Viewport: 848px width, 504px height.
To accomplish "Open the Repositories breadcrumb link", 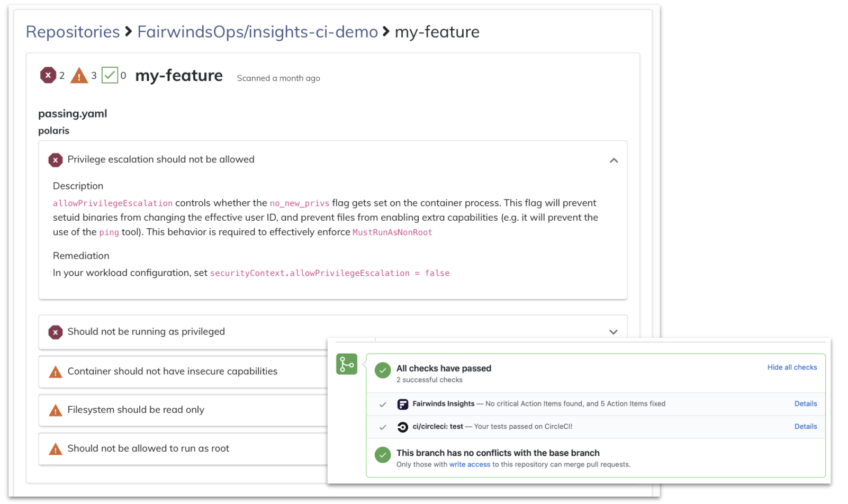I will (73, 32).
